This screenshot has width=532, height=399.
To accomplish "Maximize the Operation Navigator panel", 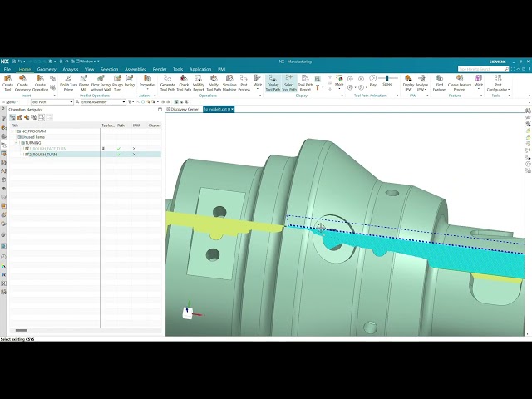I will [x=160, y=110].
